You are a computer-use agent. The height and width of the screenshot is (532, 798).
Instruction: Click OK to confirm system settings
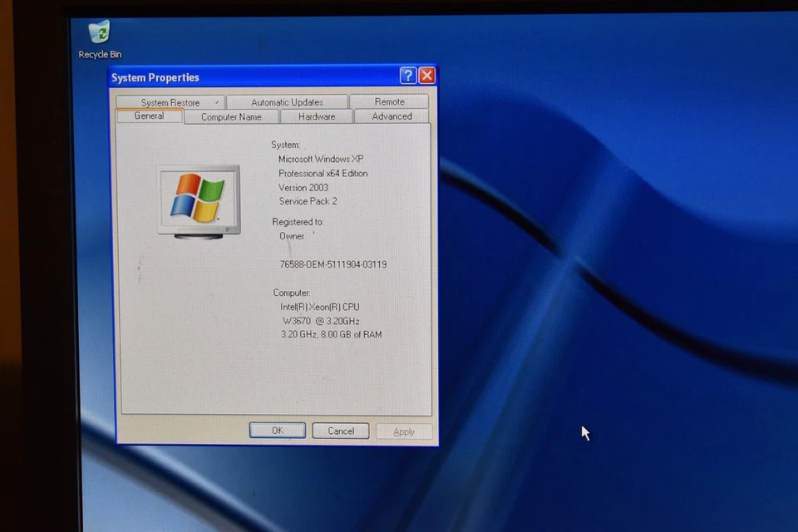tap(277, 431)
